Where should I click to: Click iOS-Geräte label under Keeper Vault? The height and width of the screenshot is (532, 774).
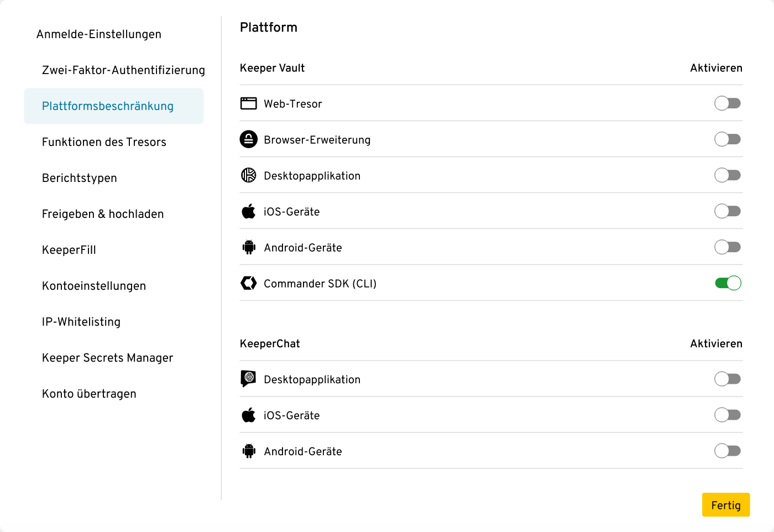click(x=292, y=212)
